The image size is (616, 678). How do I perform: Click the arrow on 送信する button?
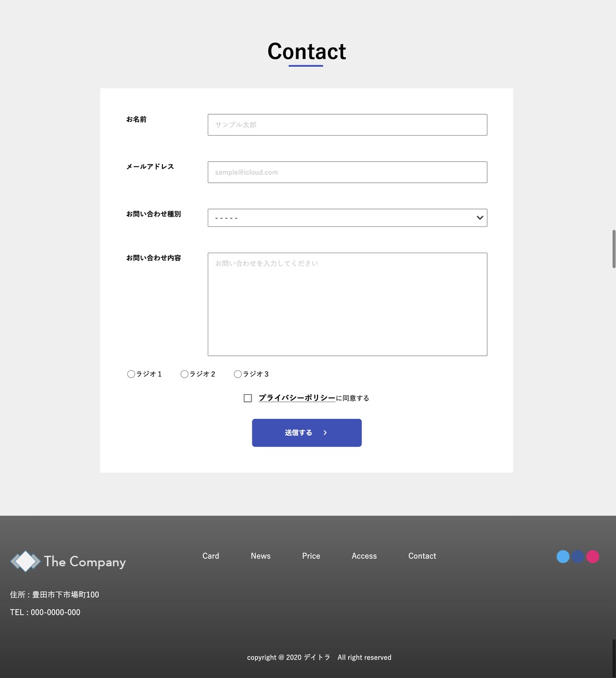coord(325,432)
